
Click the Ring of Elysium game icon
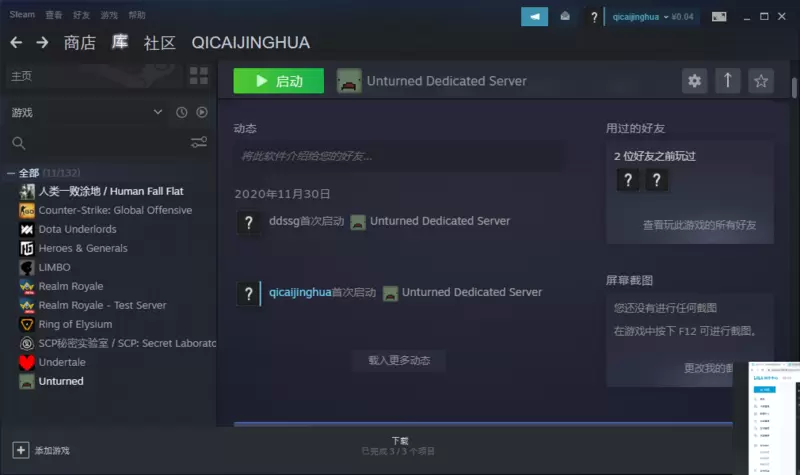[27, 324]
